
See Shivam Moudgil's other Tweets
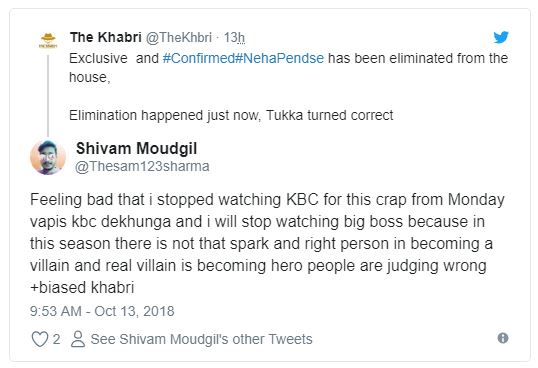click(x=201, y=339)
